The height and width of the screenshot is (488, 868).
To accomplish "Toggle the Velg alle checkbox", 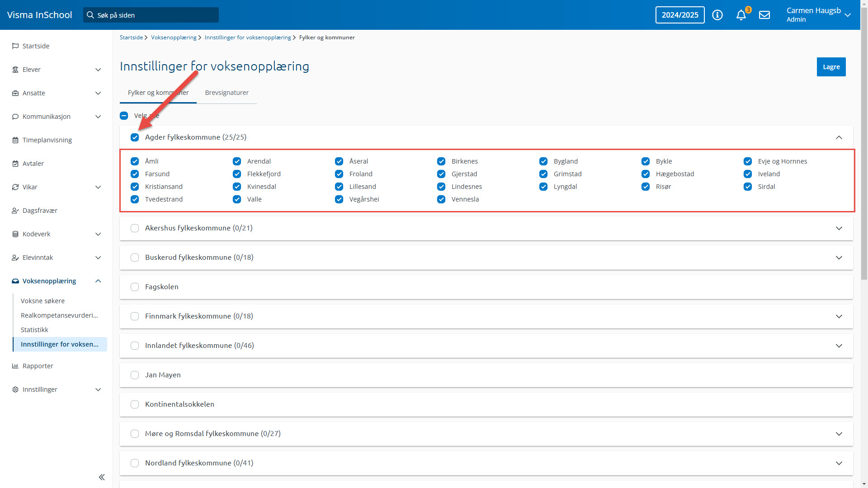I will [x=124, y=116].
